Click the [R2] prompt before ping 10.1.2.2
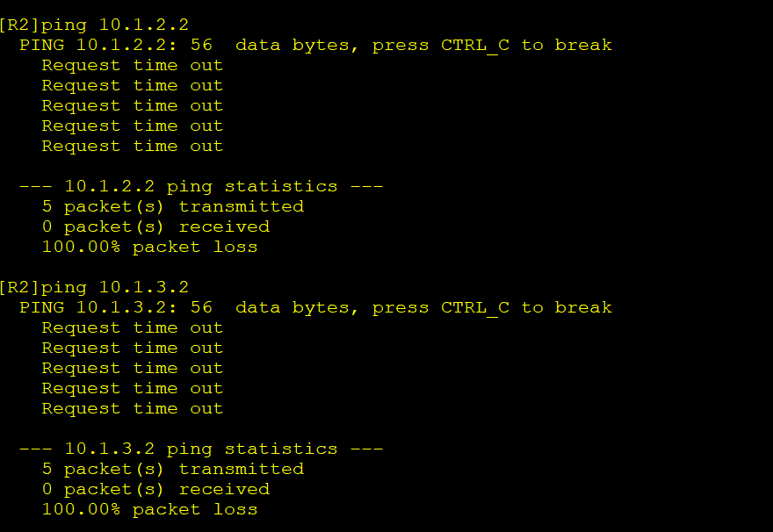Image resolution: width=773 pixels, height=532 pixels. click(20, 25)
